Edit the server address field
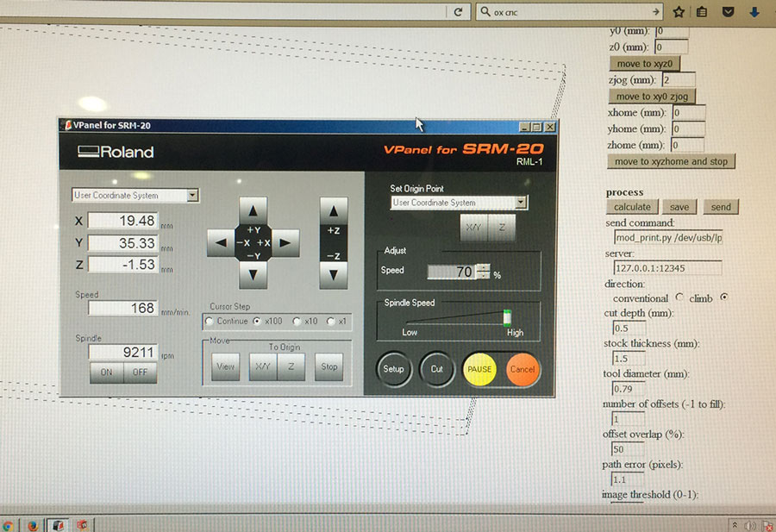Viewport: 776px width, 532px height. tap(667, 268)
